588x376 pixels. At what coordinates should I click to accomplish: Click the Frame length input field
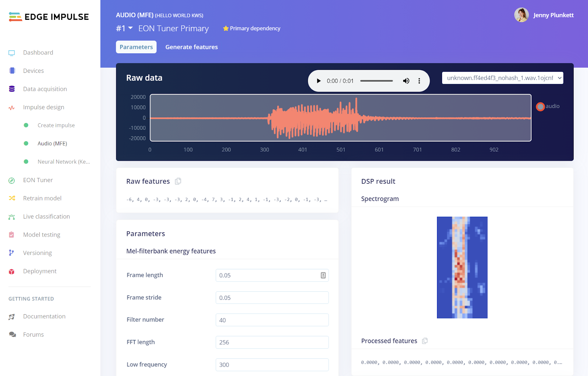tap(272, 275)
